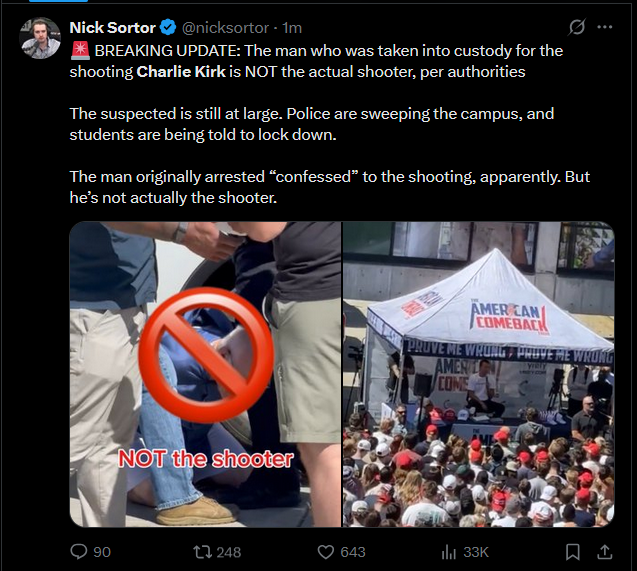Screen dimensions: 637x571
Task: Click the bold Charlie Kirk text
Action: tap(181, 71)
